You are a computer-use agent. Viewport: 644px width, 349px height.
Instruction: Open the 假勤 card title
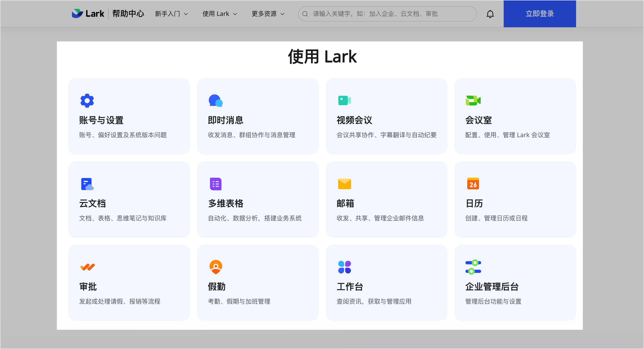pyautogui.click(x=217, y=287)
